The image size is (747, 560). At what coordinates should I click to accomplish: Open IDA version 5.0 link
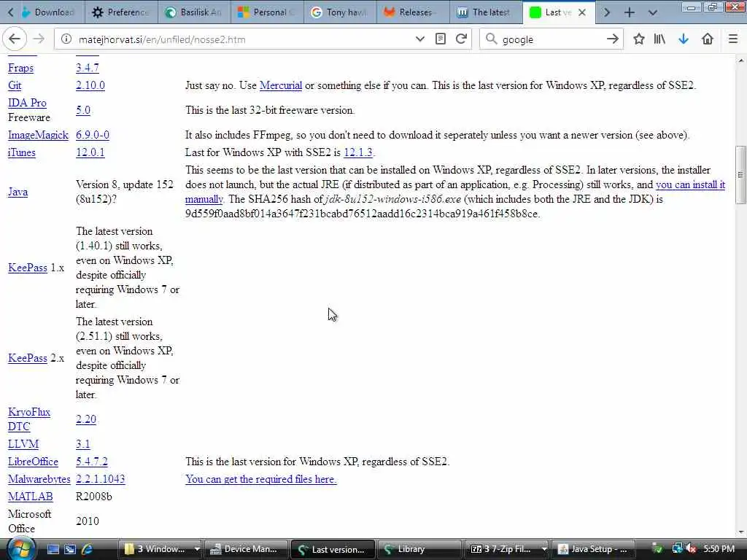click(x=83, y=110)
